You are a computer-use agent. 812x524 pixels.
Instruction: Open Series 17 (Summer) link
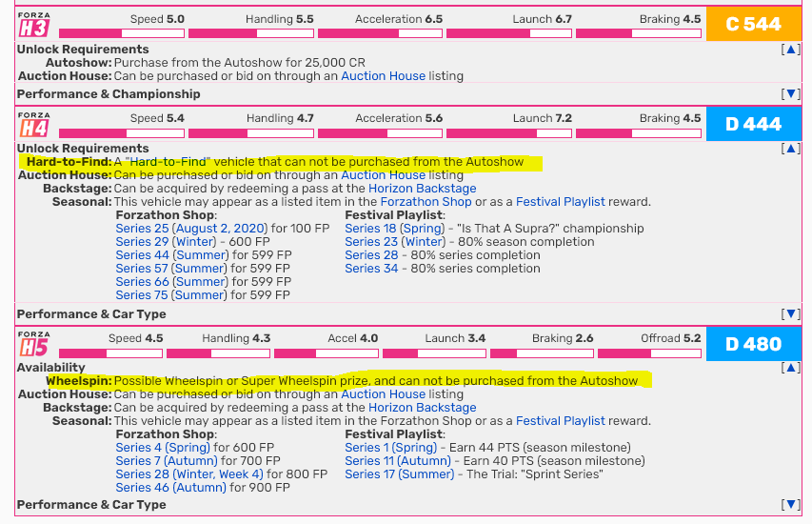point(399,474)
